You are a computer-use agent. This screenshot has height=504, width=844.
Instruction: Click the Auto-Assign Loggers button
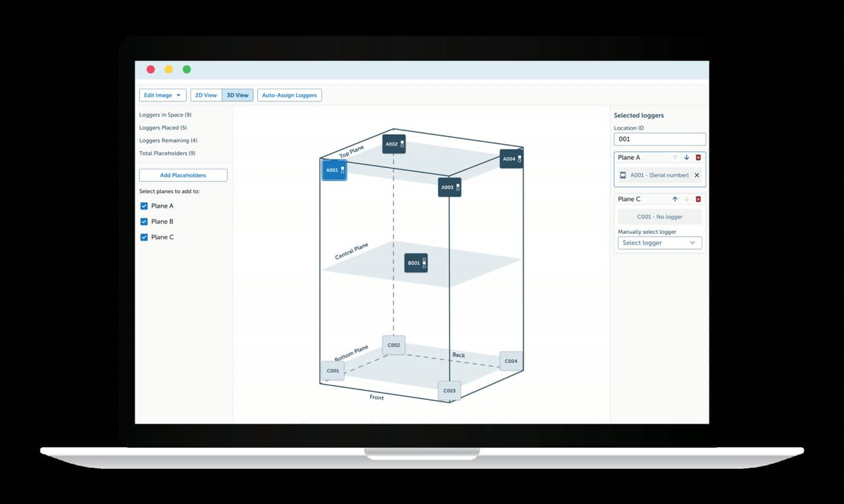(x=289, y=95)
